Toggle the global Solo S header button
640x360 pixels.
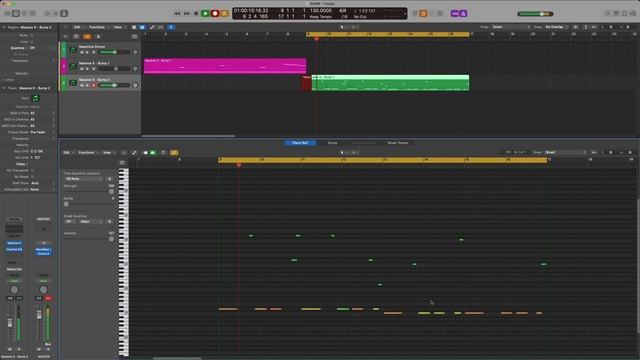pos(98,36)
